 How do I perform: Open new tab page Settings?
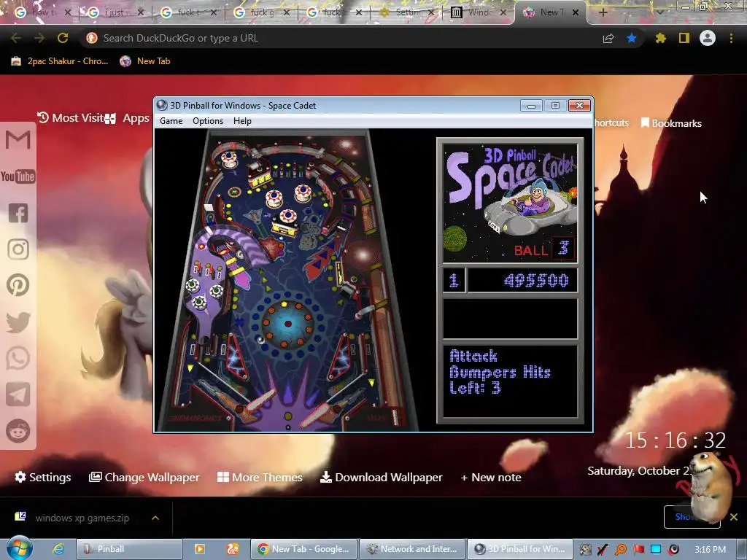(43, 477)
